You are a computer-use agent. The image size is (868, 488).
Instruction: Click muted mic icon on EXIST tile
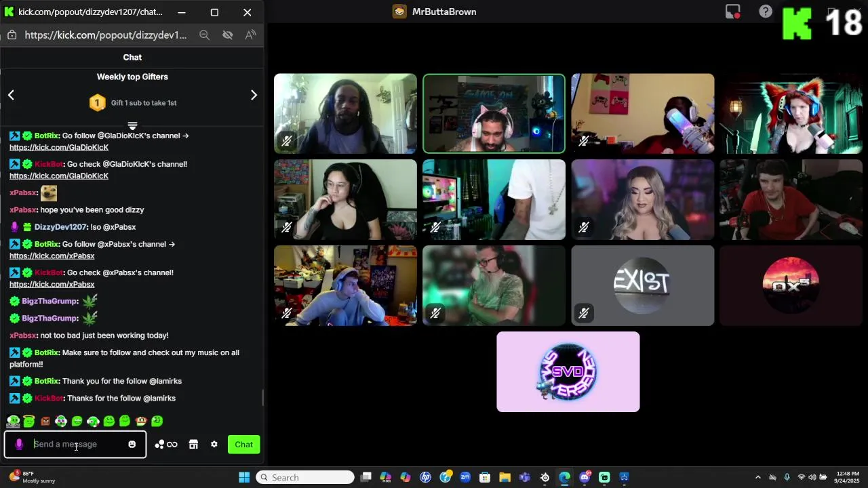click(x=584, y=312)
